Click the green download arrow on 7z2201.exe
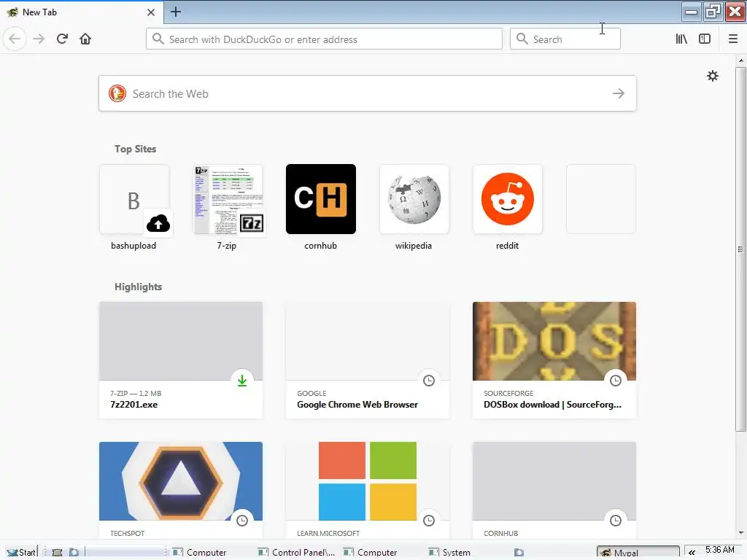This screenshot has height=560, width=747. coord(242,381)
